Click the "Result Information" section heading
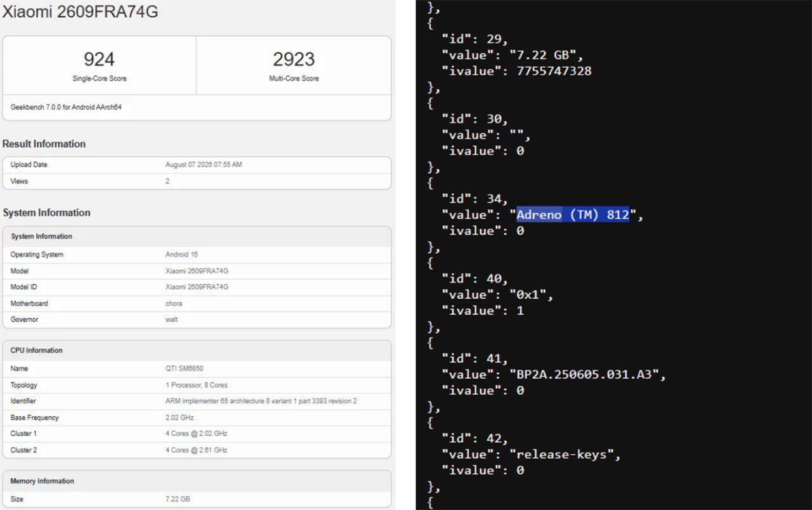 click(x=44, y=144)
